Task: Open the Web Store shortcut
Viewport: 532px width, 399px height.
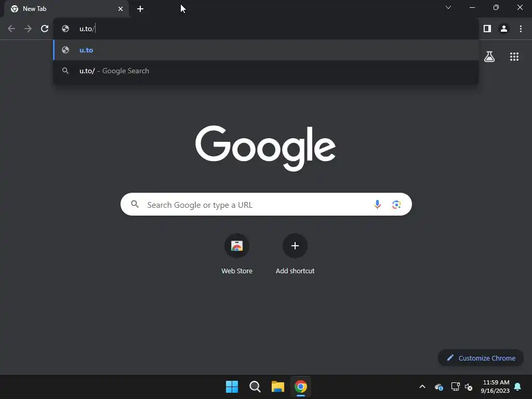Action: (x=237, y=254)
